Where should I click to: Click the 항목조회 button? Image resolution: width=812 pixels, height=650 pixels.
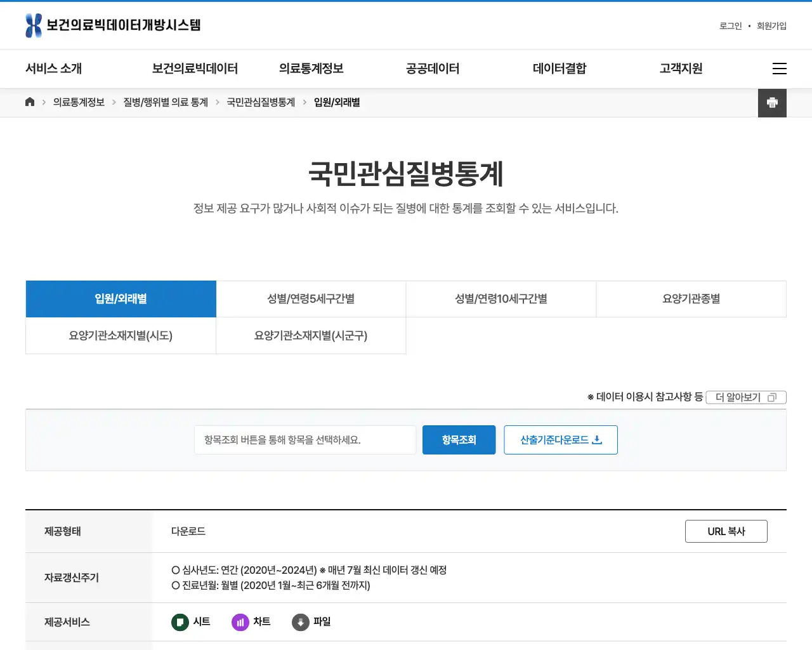(x=459, y=440)
